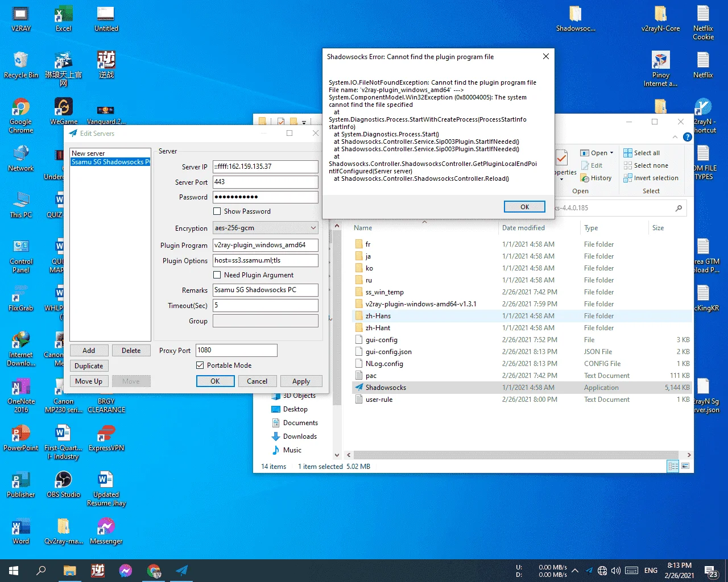This screenshot has height=582, width=728.
Task: Open taskbar search
Action: tap(41, 571)
